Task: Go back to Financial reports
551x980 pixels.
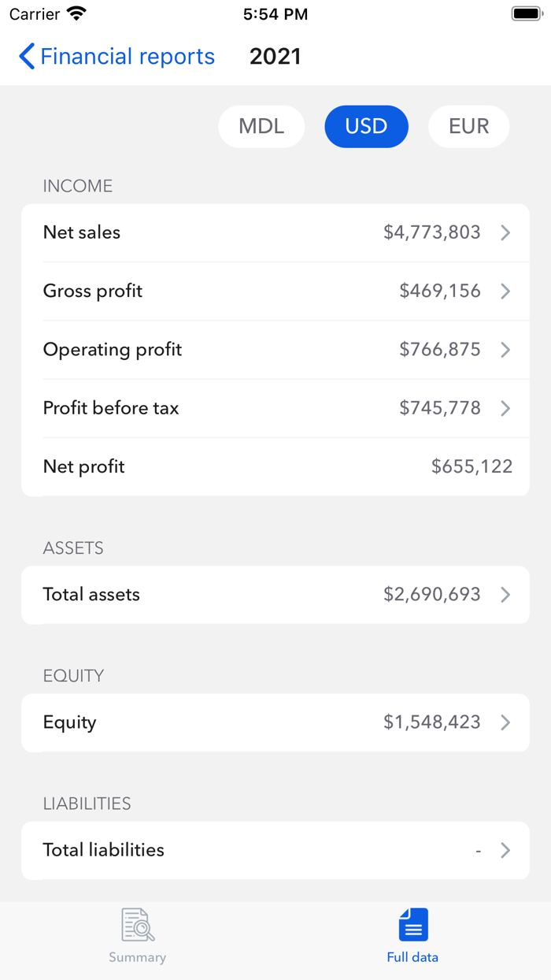Action: tap(128, 57)
